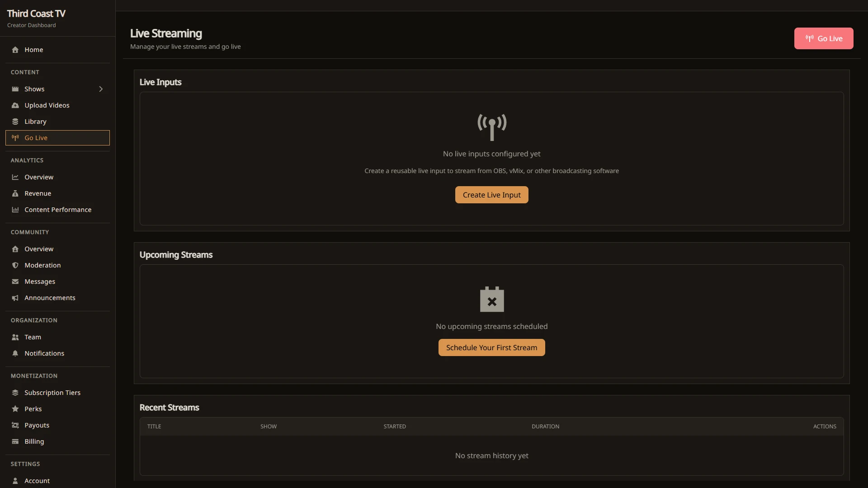Image resolution: width=868 pixels, height=488 pixels.
Task: Click the TITLE column header
Action: click(x=154, y=427)
